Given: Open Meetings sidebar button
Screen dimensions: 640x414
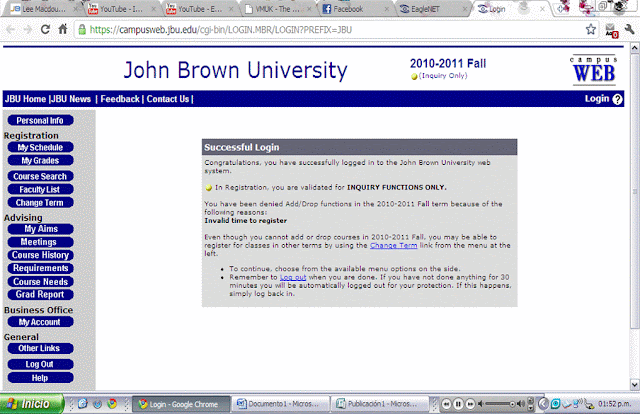Looking at the screenshot, I should tap(40, 242).
